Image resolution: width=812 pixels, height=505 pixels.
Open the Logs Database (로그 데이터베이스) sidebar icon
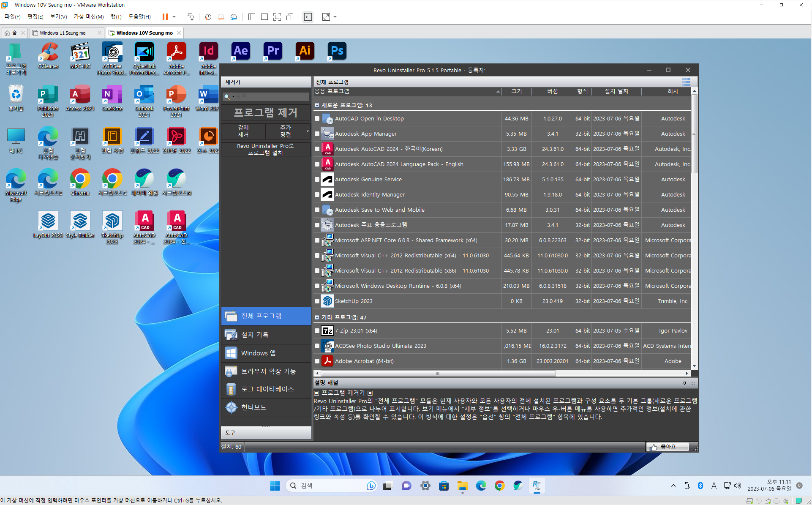coord(231,389)
